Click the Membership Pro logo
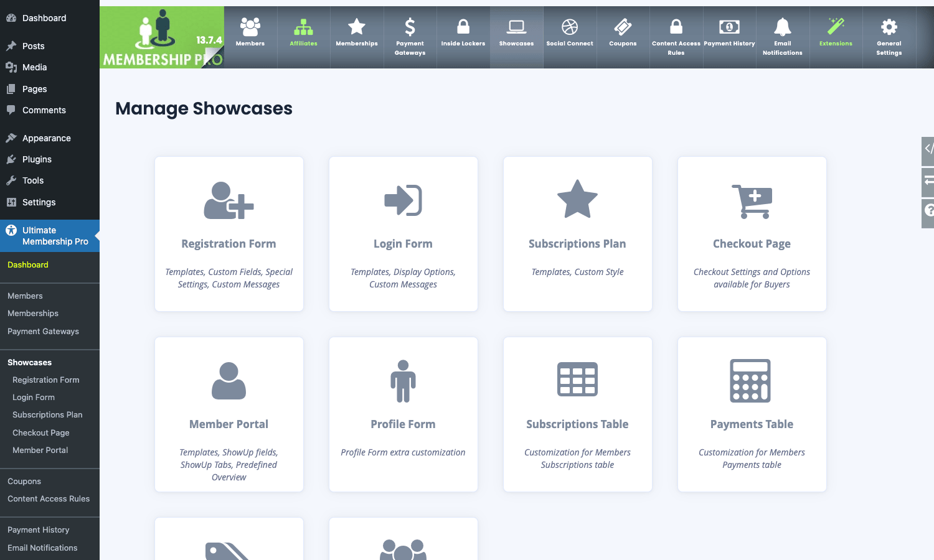Image resolution: width=934 pixels, height=560 pixels. point(162,37)
